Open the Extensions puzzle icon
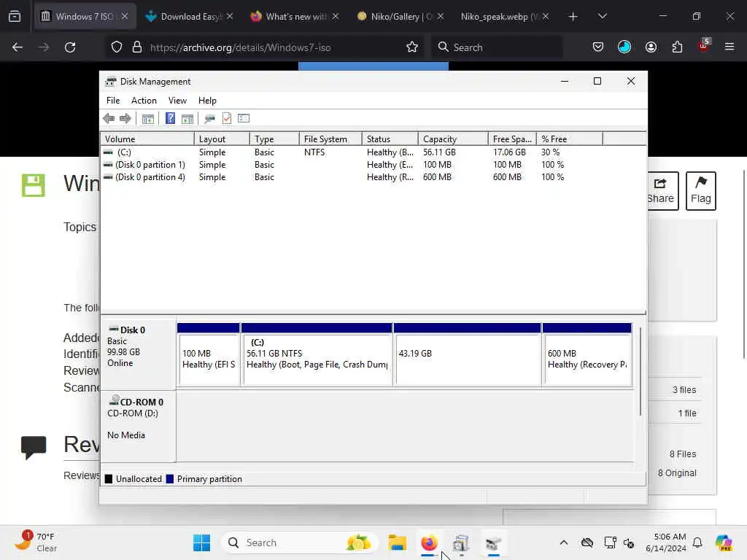The height and width of the screenshot is (560, 747). 677,47
